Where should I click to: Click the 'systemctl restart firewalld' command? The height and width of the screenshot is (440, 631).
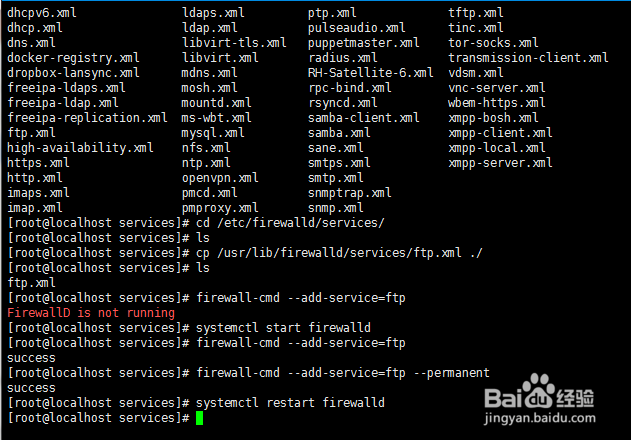point(291,402)
